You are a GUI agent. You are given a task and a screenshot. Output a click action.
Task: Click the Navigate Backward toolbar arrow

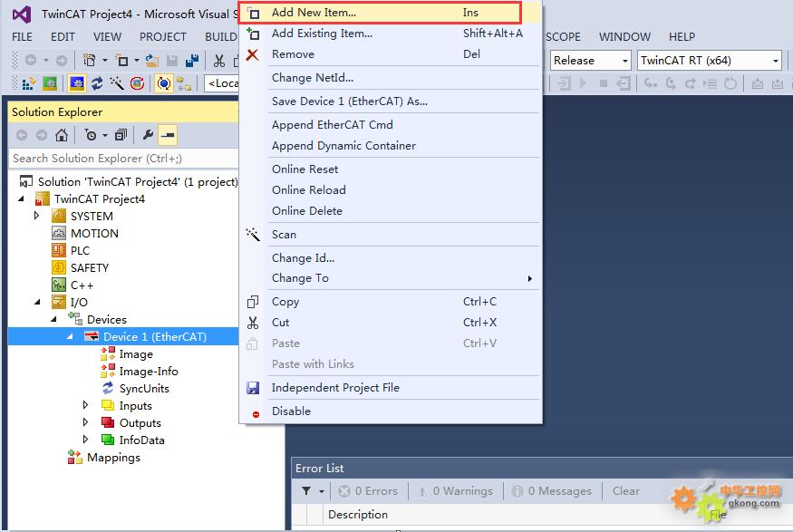(30, 61)
